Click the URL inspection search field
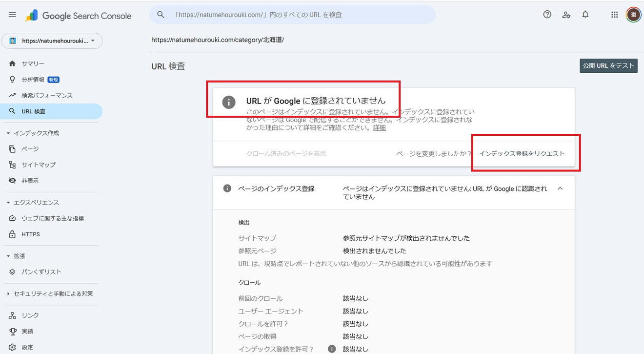 (x=292, y=15)
